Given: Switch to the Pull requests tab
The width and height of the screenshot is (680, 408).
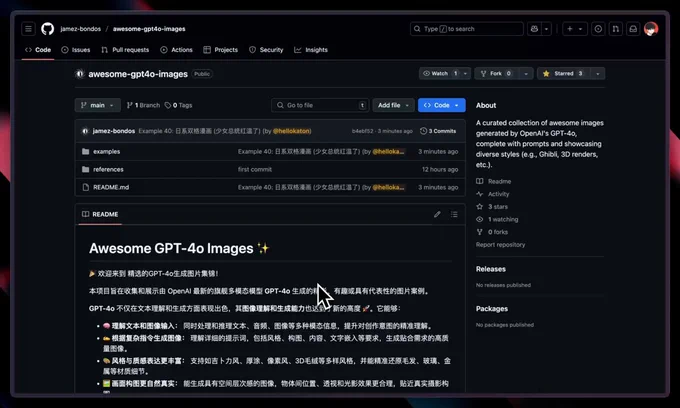Looking at the screenshot, I should coord(125,50).
